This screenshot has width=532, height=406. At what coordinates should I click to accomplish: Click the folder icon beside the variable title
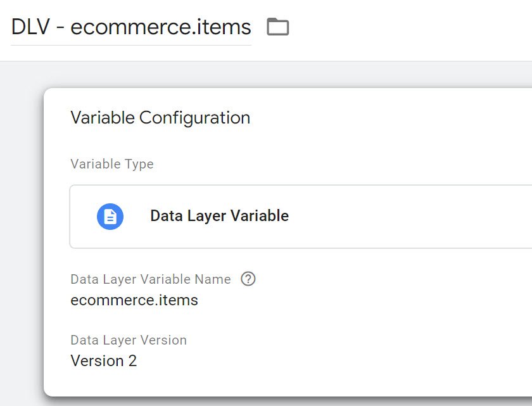[277, 27]
